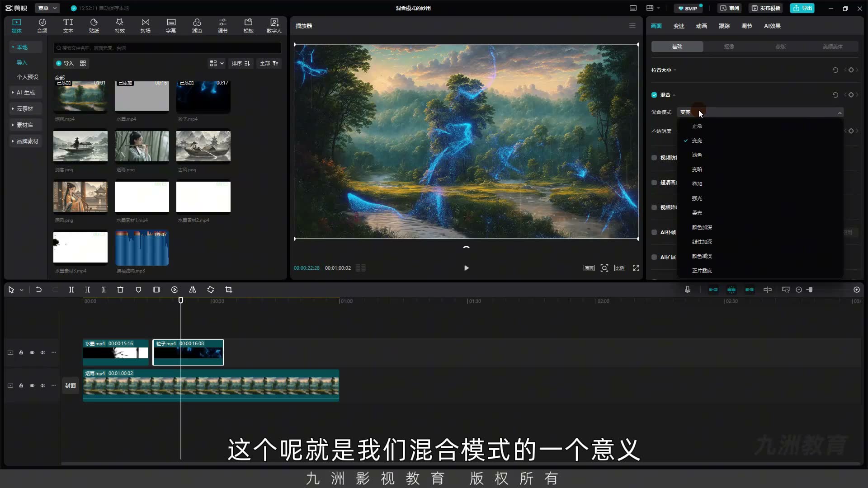Image resolution: width=868 pixels, height=488 pixels.
Task: Click the 导出 export button
Action: (x=802, y=8)
